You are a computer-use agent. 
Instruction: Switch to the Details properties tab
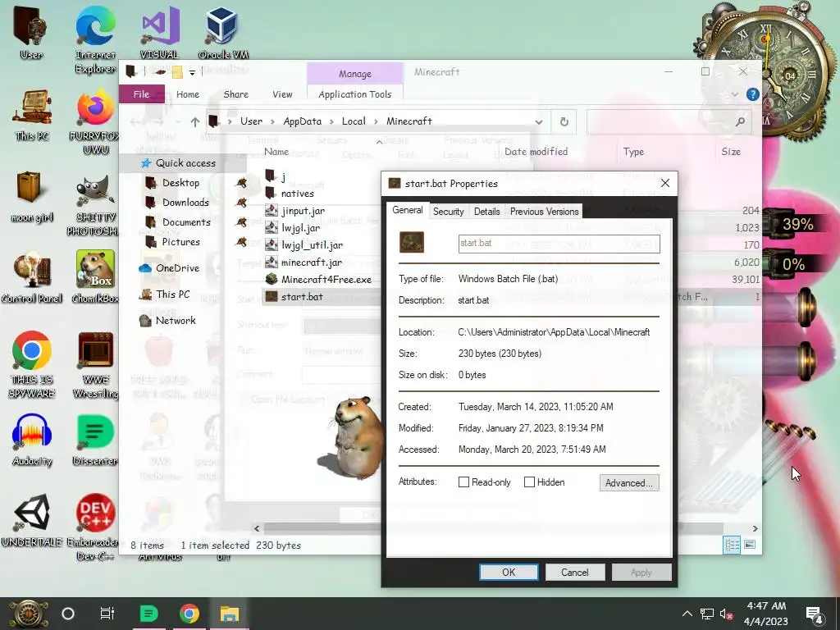(487, 212)
